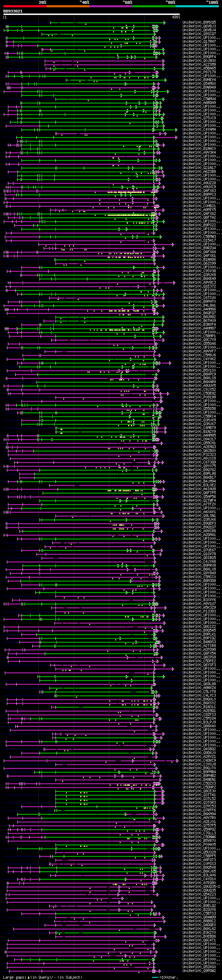Click the UniRef100_C5DEH2 entry
Image resolution: width=222 pixels, height=980 pixels.
tap(199, 393)
